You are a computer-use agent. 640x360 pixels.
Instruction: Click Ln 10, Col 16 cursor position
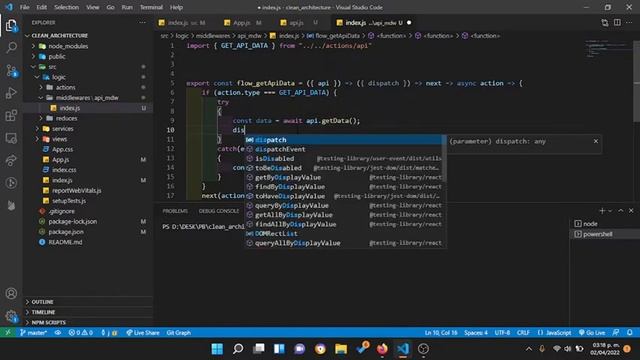pyautogui.click(x=441, y=333)
